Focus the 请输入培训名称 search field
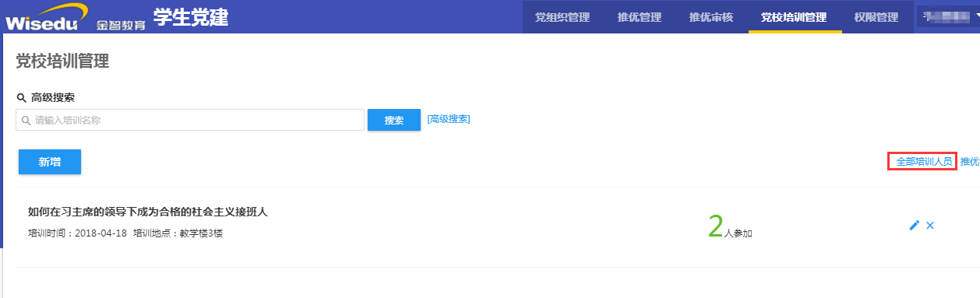This screenshot has height=298, width=980. pyautogui.click(x=190, y=120)
